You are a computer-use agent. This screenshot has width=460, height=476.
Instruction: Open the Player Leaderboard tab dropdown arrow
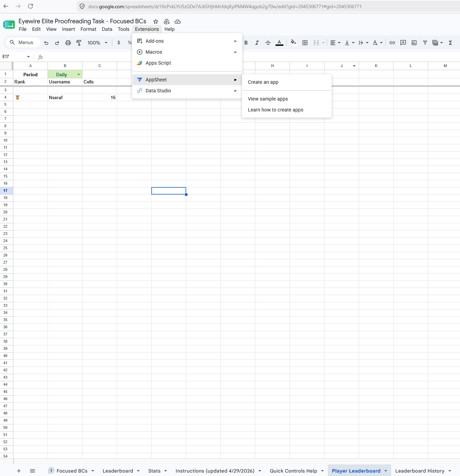click(386, 471)
